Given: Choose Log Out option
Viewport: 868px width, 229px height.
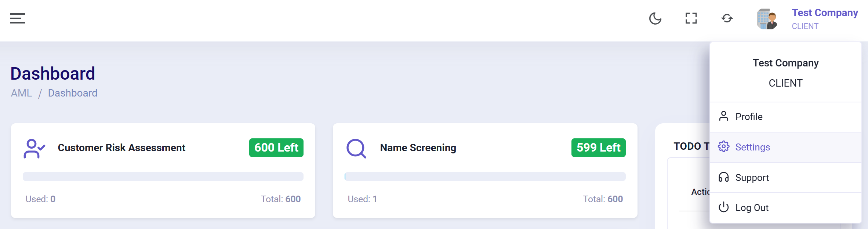Looking at the screenshot, I should click(x=786, y=208).
